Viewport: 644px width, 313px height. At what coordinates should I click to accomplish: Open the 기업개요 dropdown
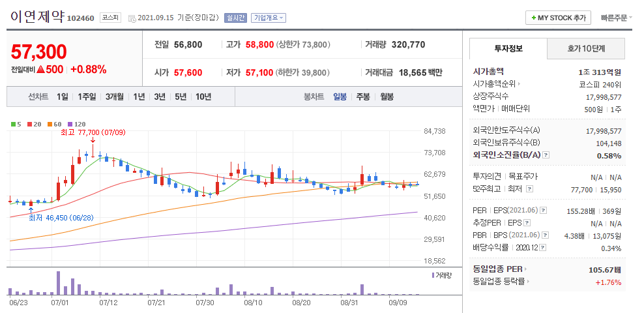coord(268,18)
